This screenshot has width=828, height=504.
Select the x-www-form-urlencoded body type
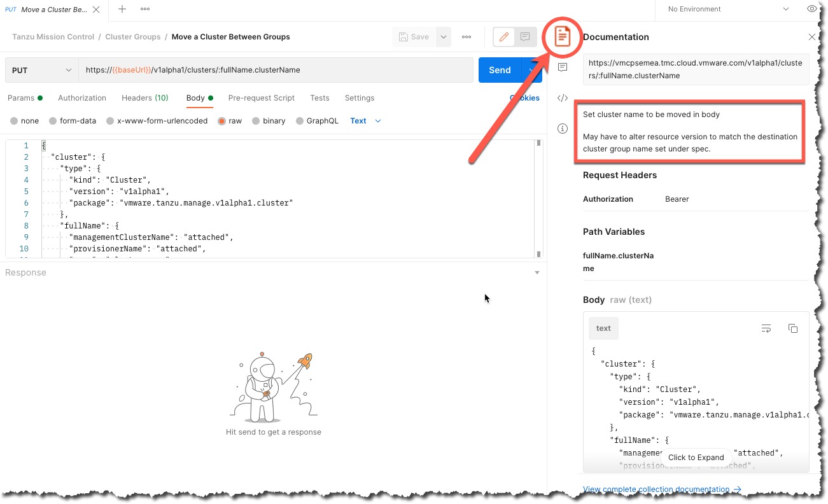click(157, 121)
